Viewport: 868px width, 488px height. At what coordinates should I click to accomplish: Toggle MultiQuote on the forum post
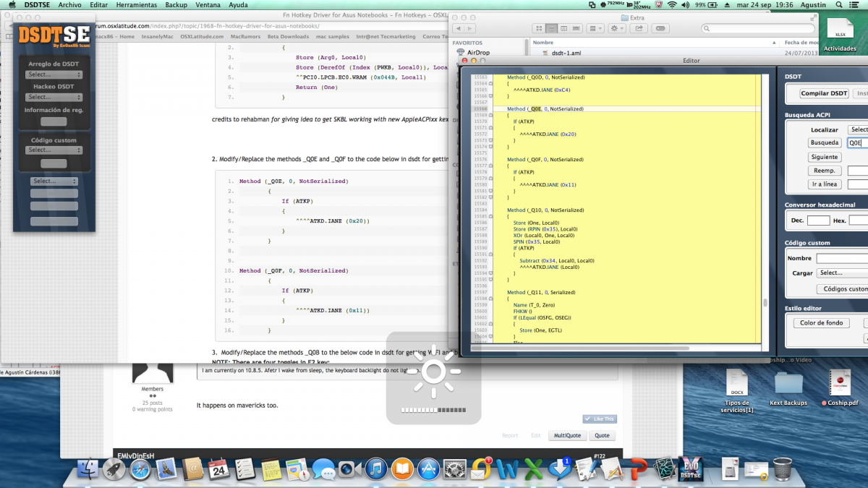tap(566, 435)
